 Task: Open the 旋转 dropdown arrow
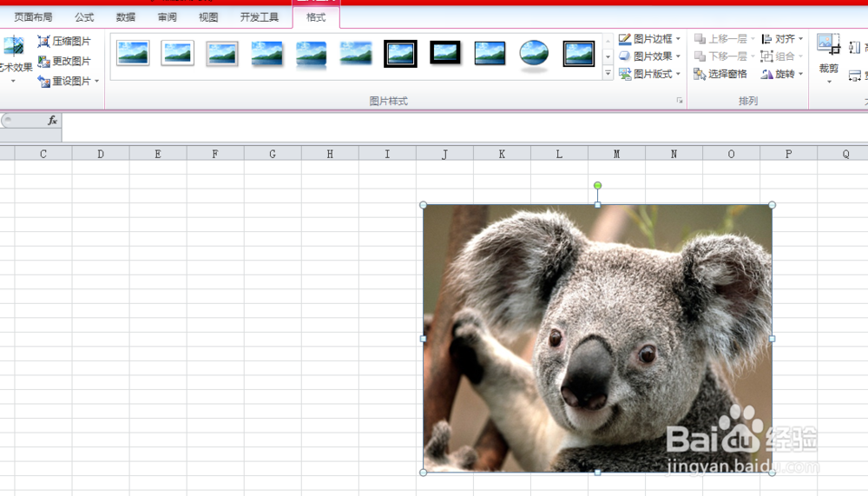tap(800, 74)
